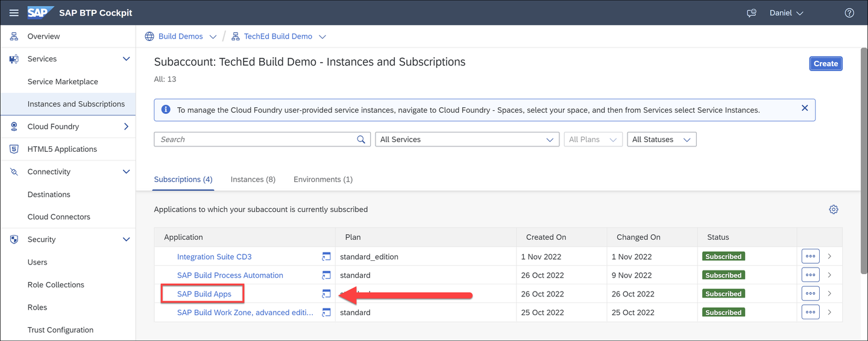Image resolution: width=868 pixels, height=341 pixels.
Task: Open the Build Demos breadcrumb dropdown
Action: point(212,37)
